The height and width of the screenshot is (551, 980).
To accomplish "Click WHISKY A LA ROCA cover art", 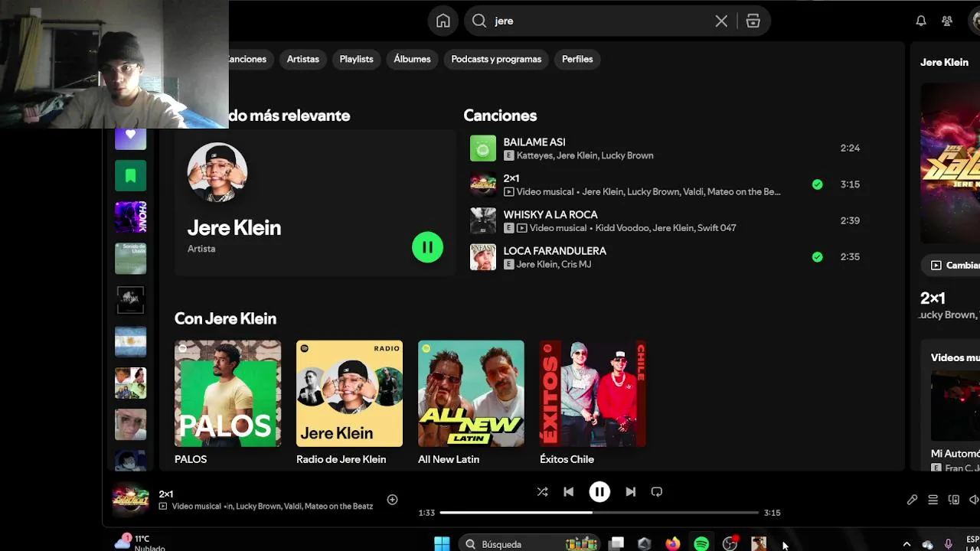I will click(483, 220).
